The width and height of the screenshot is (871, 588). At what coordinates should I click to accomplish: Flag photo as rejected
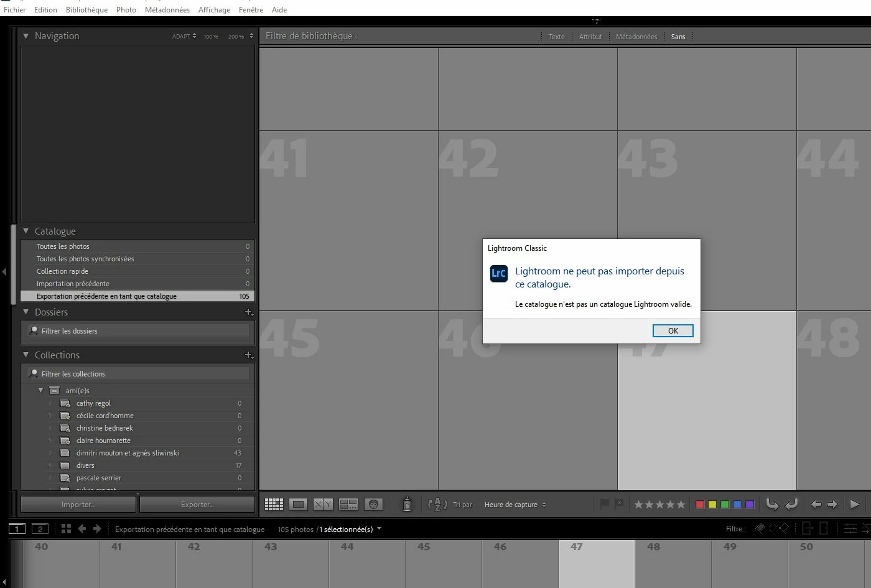pos(619,504)
